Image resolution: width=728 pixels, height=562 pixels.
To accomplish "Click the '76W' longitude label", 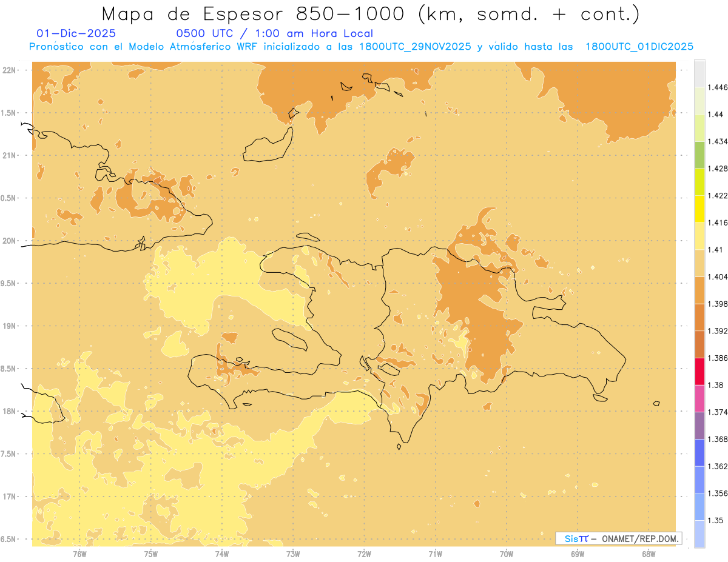I will tap(80, 554).
